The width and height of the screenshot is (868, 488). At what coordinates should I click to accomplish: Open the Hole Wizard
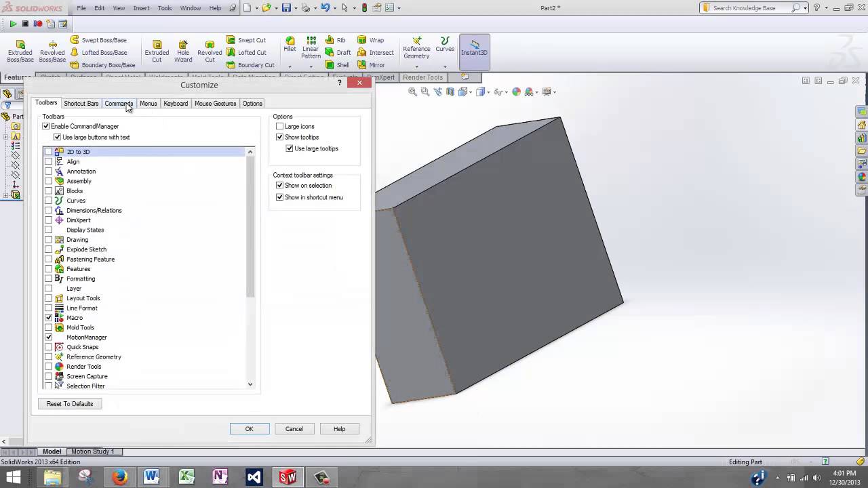pyautogui.click(x=183, y=52)
